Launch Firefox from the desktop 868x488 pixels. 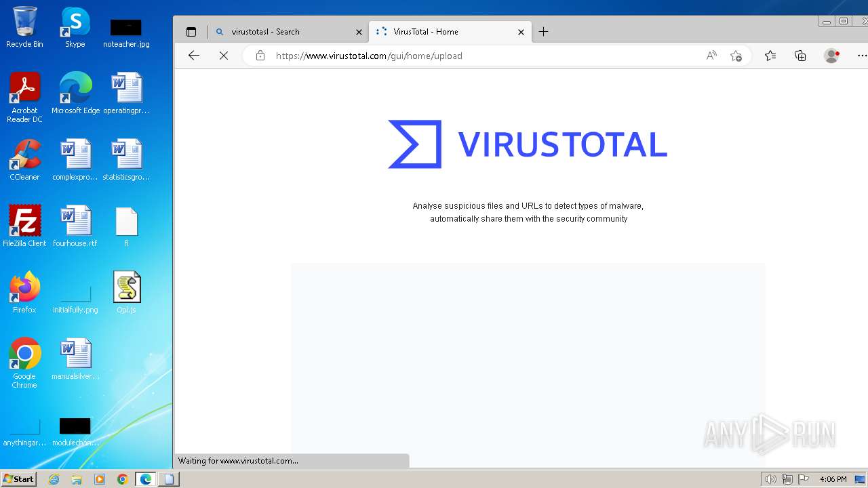tap(24, 293)
